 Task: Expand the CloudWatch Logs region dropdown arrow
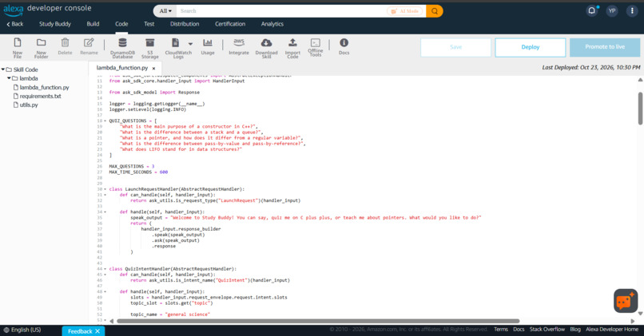tap(190, 43)
